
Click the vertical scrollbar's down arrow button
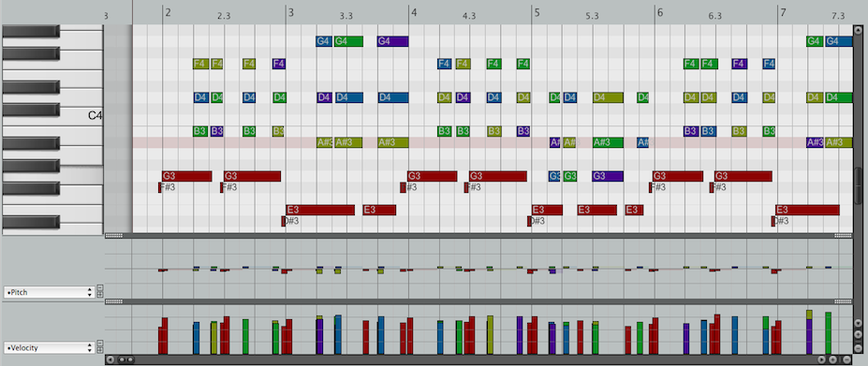click(858, 323)
